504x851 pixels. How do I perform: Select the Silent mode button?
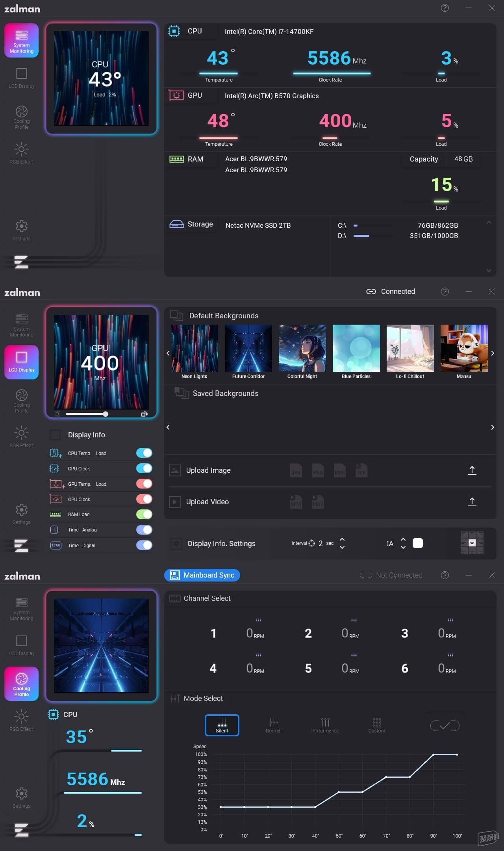[x=222, y=725]
